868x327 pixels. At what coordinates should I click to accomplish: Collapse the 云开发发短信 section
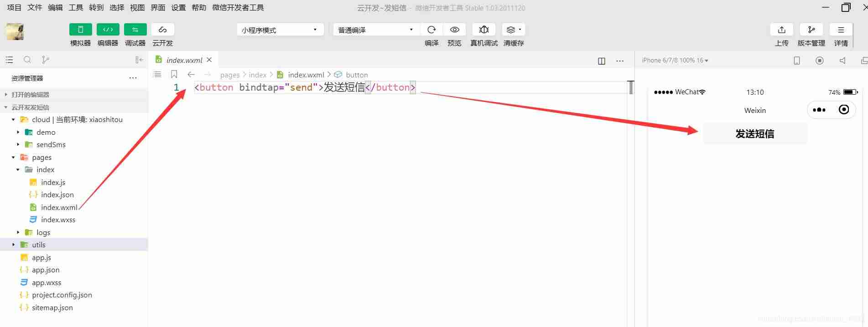[74, 107]
